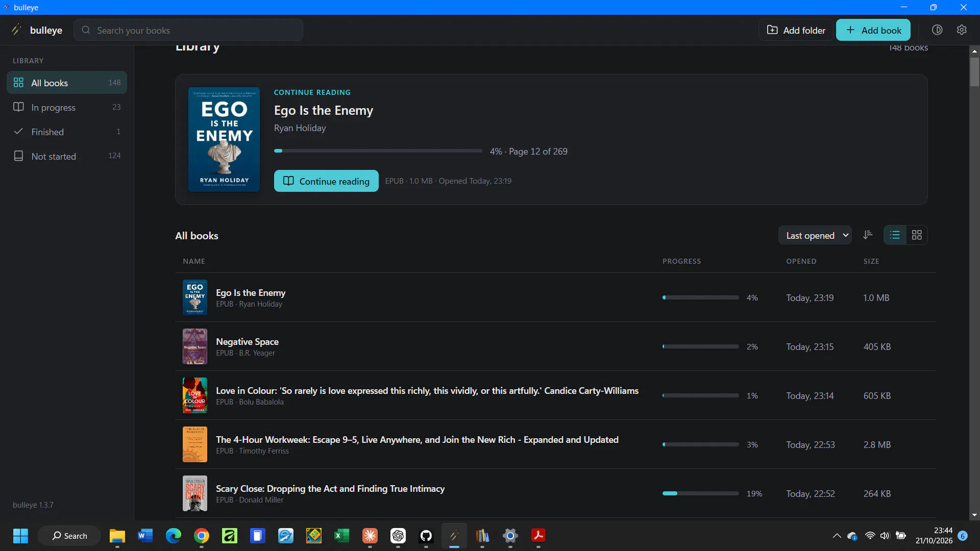Open Negative Space cover thumbnail
980x551 pixels.
[x=195, y=346]
